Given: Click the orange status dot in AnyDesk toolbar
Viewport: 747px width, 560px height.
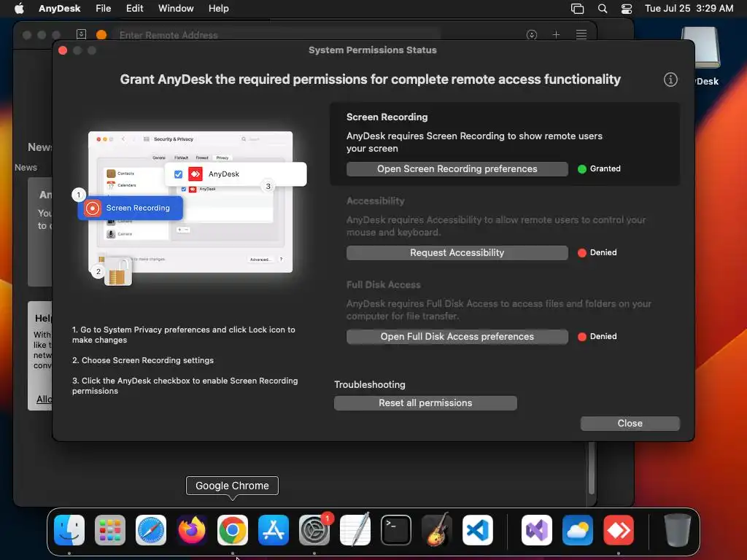Looking at the screenshot, I should [101, 35].
